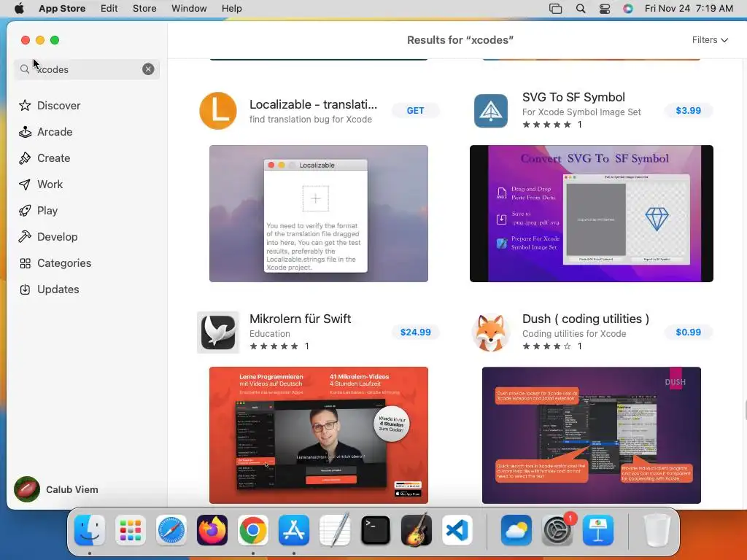Expand the Filters dropdown
This screenshot has height=560, width=747.
pyautogui.click(x=710, y=40)
